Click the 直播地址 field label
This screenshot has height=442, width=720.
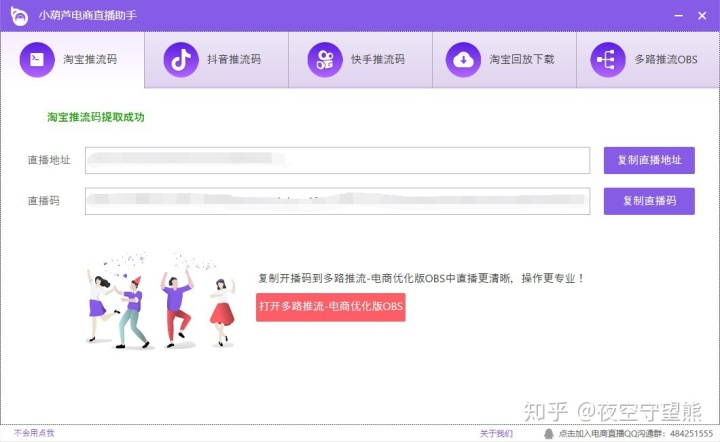(x=49, y=160)
